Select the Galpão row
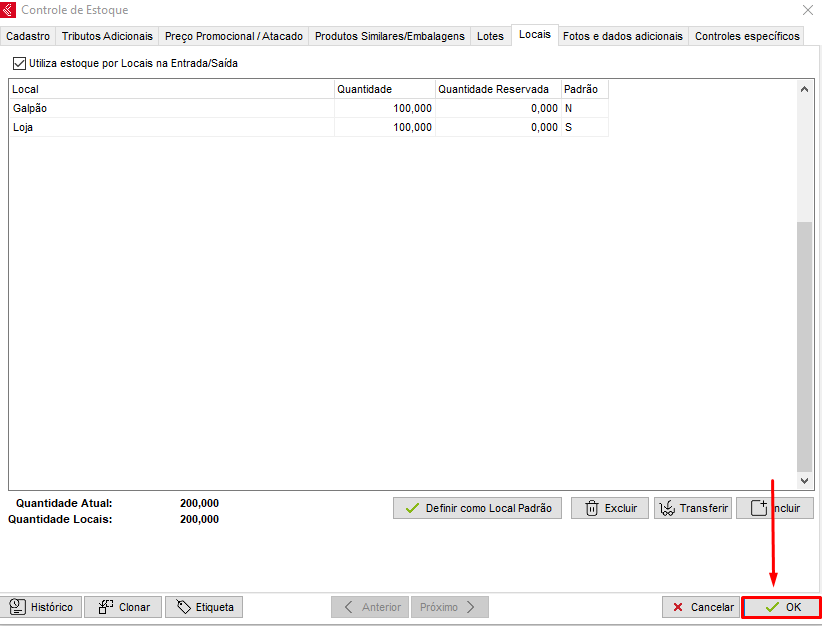This screenshot has width=822, height=626. click(x=170, y=108)
